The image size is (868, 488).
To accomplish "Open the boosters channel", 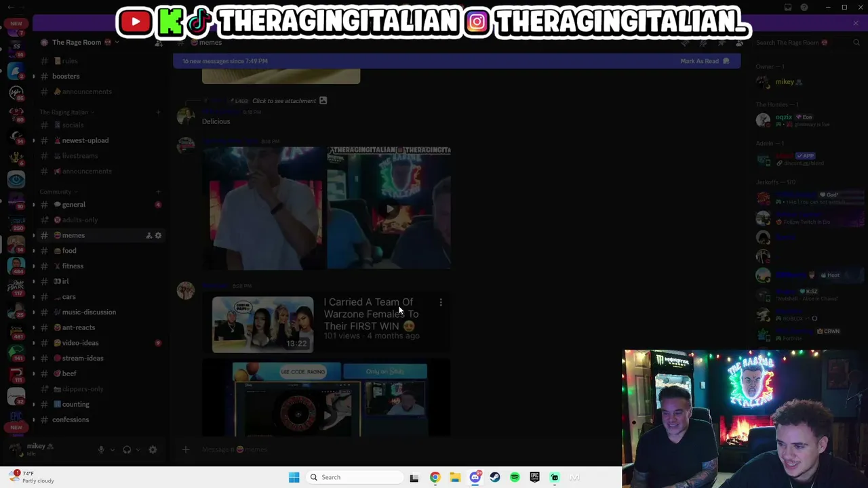I will coord(100,76).
